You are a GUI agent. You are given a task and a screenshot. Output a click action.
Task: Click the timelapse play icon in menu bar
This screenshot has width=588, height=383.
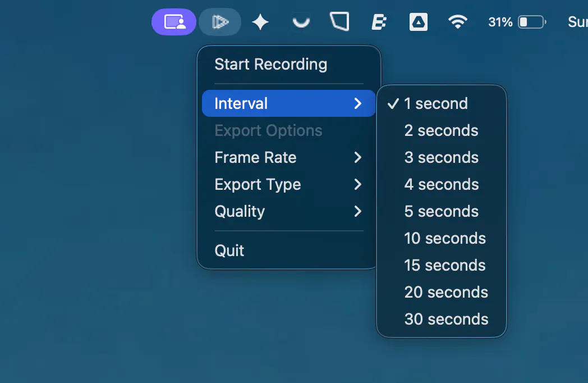(x=220, y=22)
